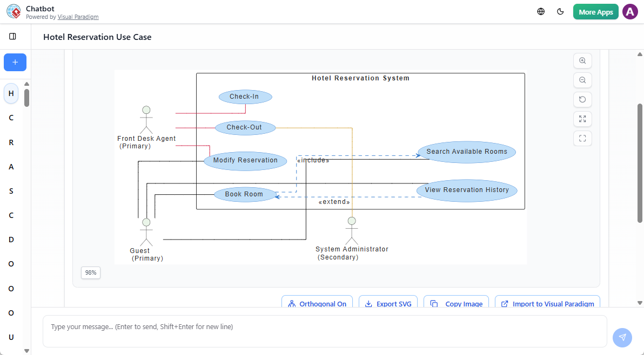The height and width of the screenshot is (355, 644).
Task: Zoom in on the diagram
Action: tap(582, 60)
